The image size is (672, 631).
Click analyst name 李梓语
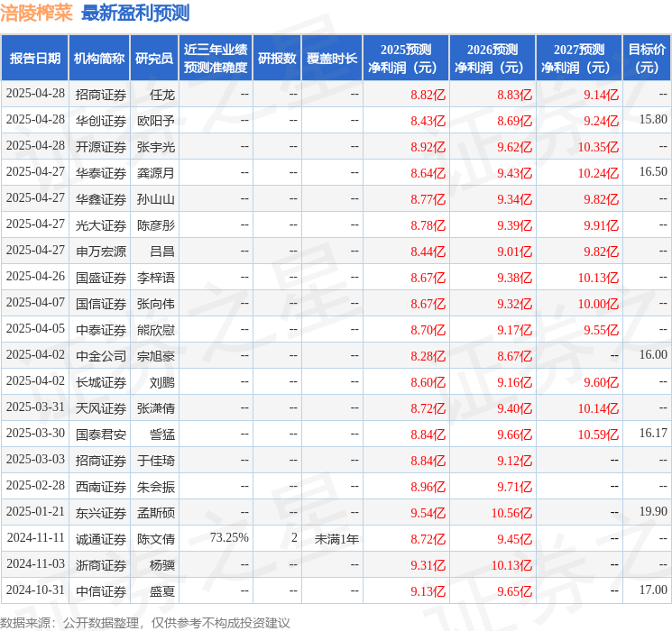point(155,278)
